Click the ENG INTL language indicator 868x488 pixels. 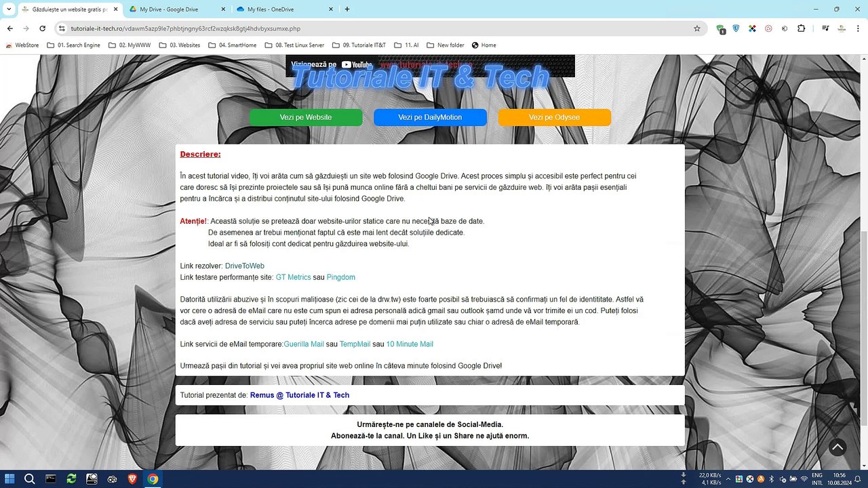pos(817,479)
